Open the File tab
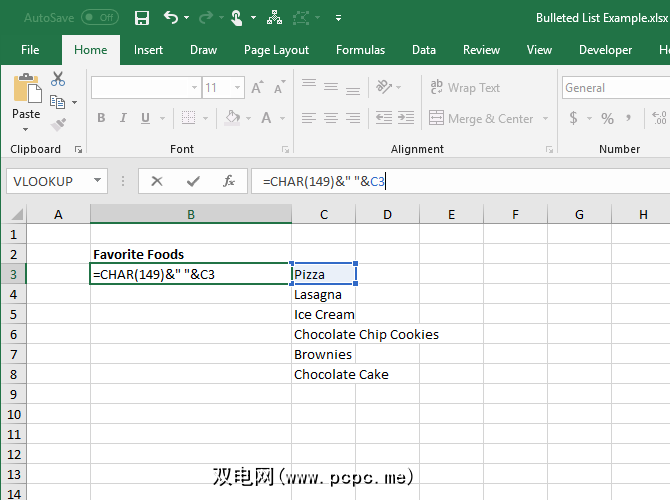 30,50
